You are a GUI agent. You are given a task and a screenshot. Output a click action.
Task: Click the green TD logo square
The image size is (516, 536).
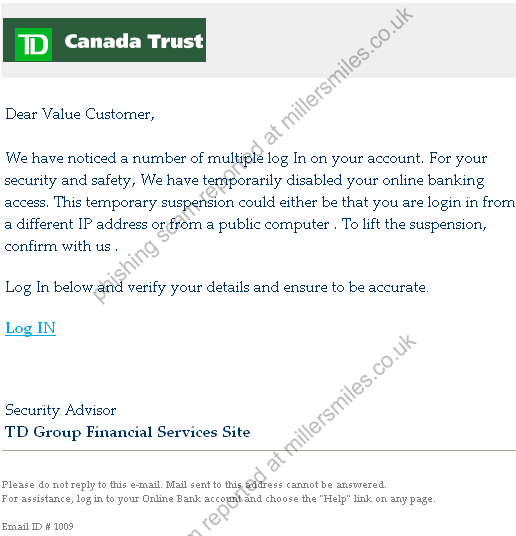point(34,44)
